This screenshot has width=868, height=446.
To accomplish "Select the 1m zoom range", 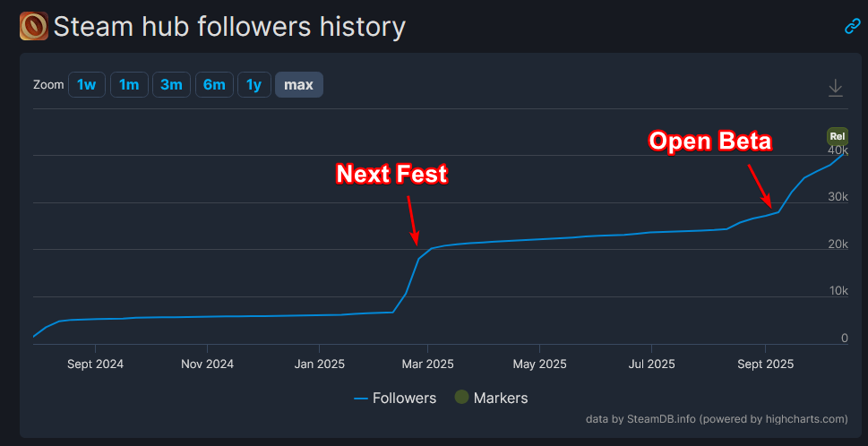I will coord(129,85).
